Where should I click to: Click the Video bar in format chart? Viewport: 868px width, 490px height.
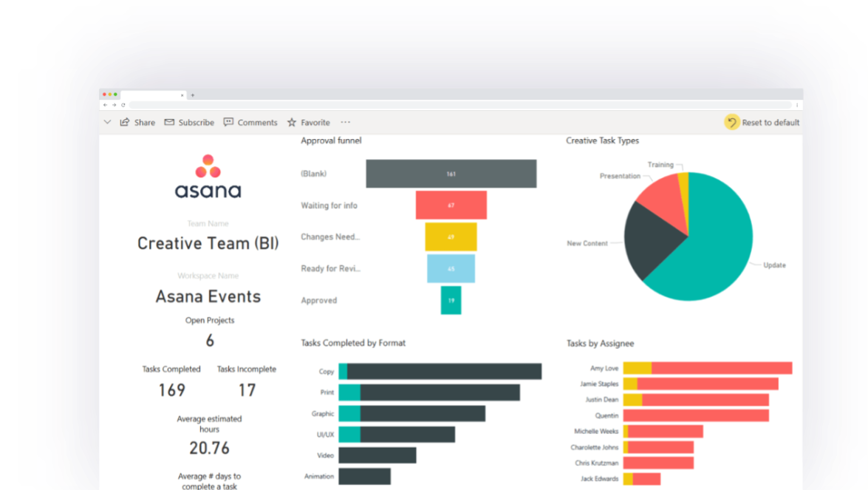[x=377, y=455]
